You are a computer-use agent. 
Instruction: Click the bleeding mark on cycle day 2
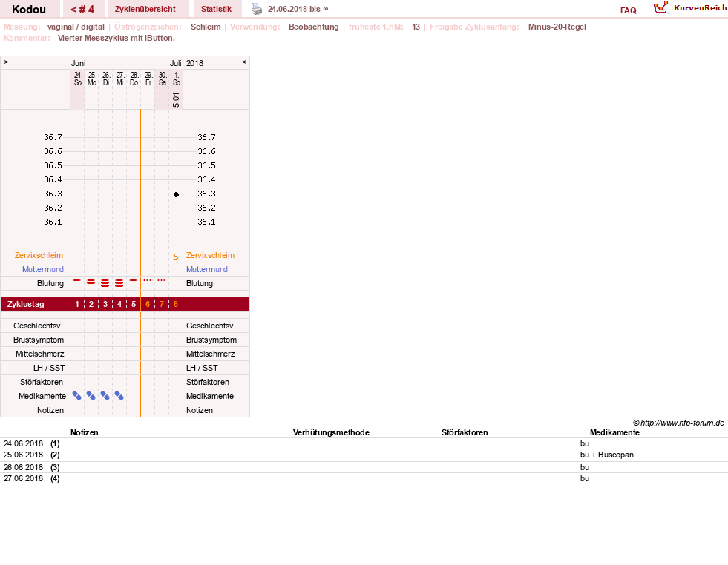click(91, 282)
